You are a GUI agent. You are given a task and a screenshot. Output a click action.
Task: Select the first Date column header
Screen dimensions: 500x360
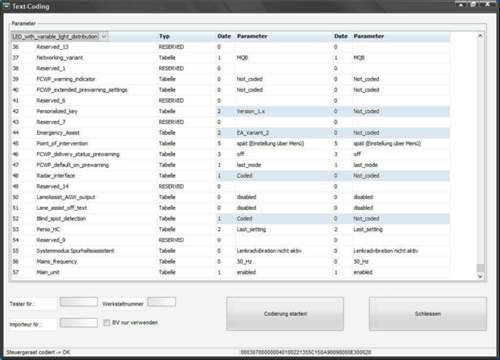pyautogui.click(x=224, y=36)
